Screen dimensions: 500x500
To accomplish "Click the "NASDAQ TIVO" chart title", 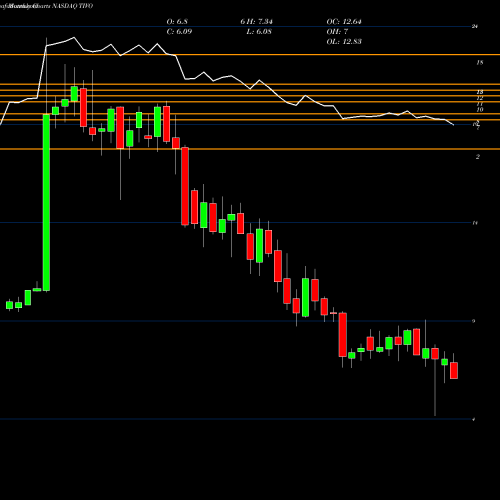I will 73,6.
